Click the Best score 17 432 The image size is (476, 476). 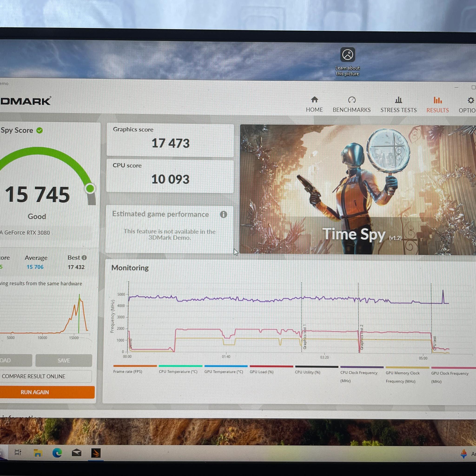pyautogui.click(x=76, y=267)
